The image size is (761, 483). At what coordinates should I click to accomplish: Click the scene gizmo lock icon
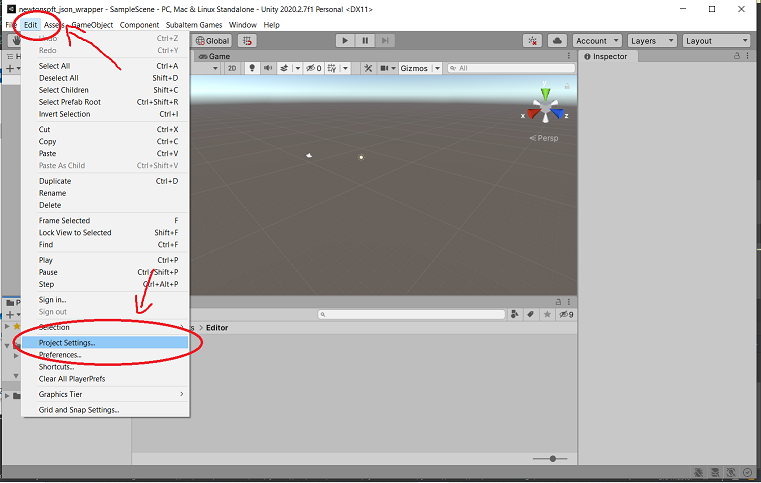(566, 86)
